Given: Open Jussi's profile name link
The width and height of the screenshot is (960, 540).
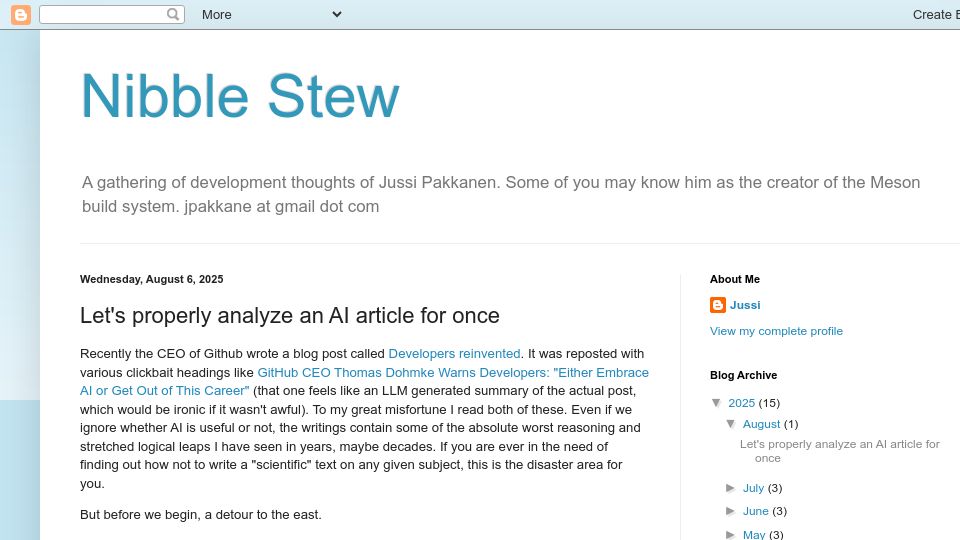Looking at the screenshot, I should point(745,305).
